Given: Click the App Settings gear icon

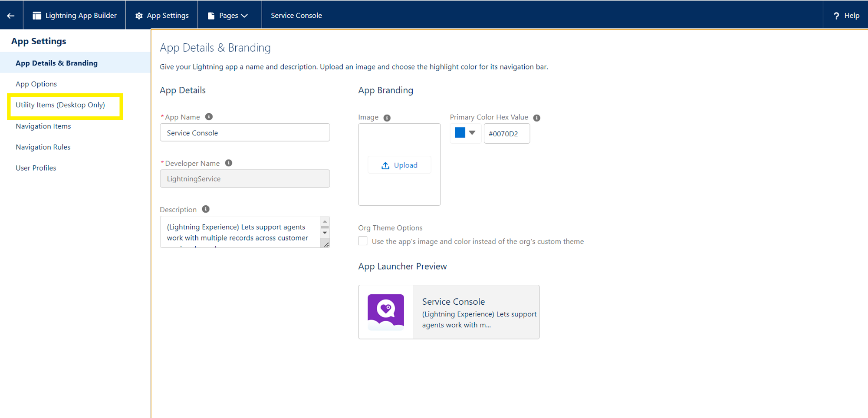Looking at the screenshot, I should pos(139,16).
